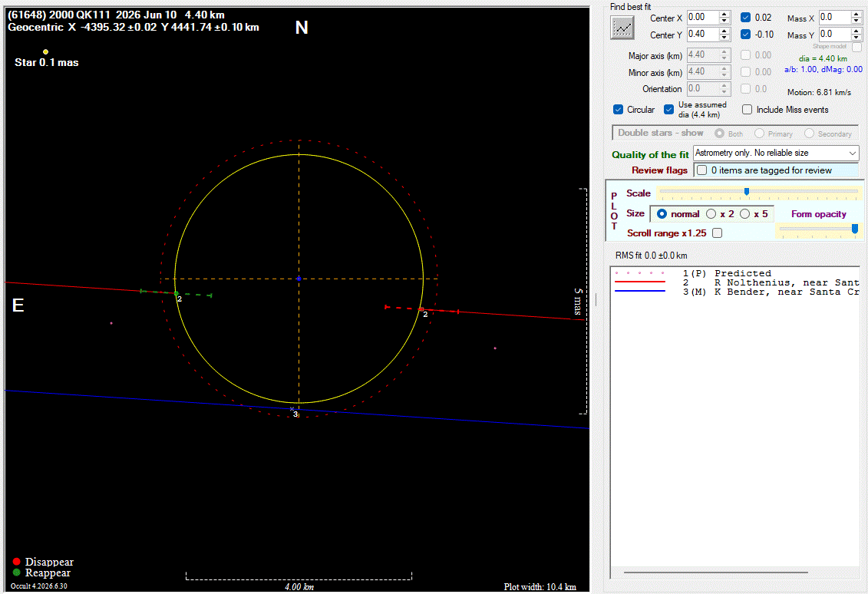Click the red Disappear legend dot
Viewport: 868px width, 594px height.
tap(17, 561)
